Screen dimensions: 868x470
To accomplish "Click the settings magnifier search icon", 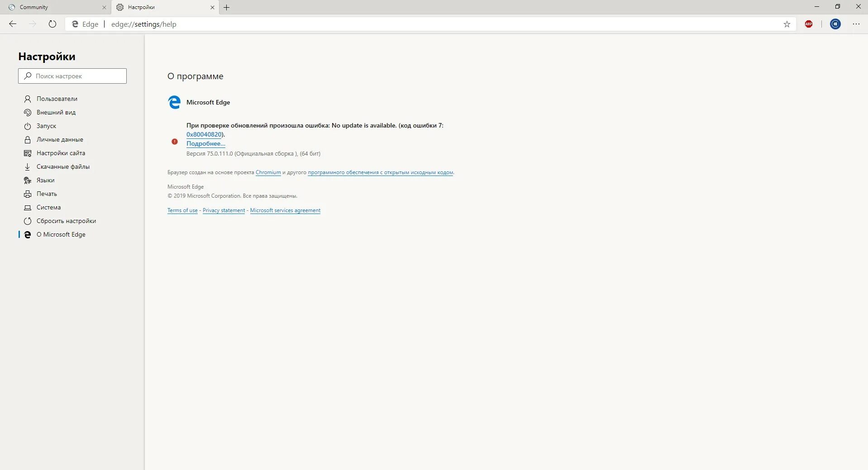I will 28,76.
